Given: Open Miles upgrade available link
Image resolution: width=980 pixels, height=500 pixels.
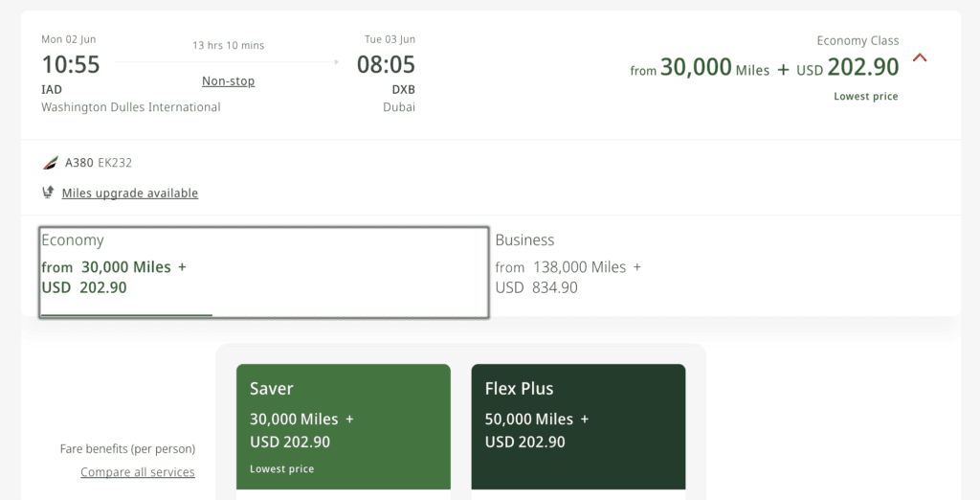Looking at the screenshot, I should coord(130,193).
